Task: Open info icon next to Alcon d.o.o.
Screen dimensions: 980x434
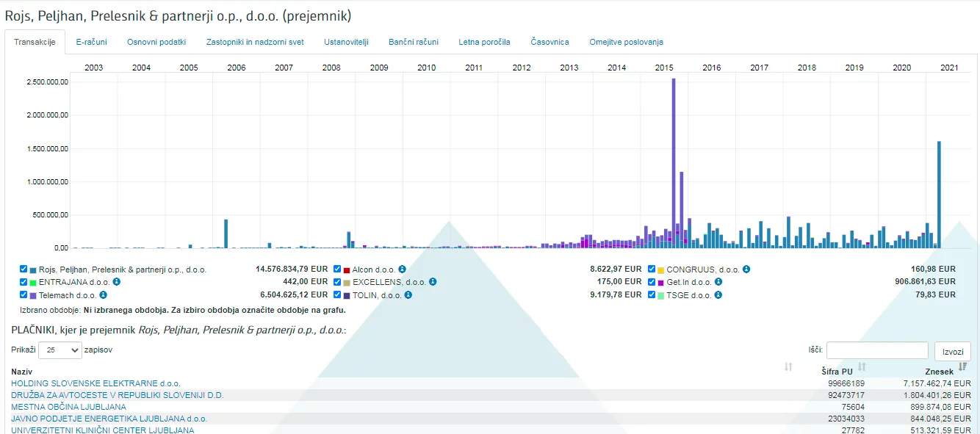Action: 402,270
